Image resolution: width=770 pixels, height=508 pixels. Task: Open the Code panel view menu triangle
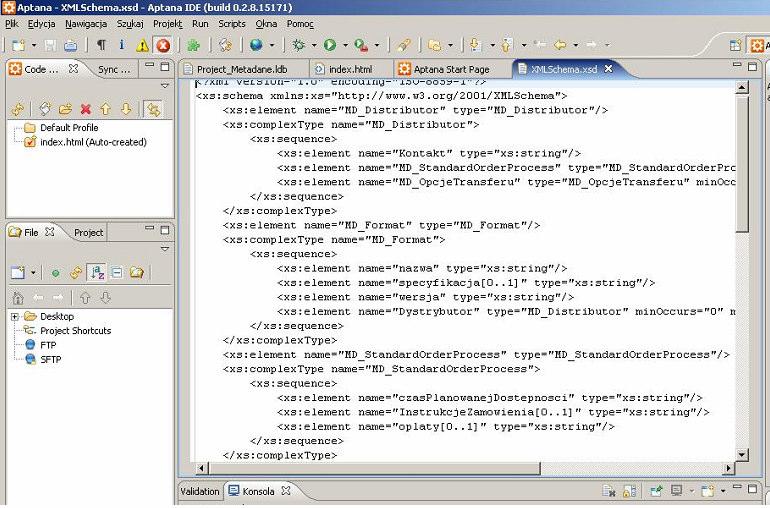[x=165, y=85]
